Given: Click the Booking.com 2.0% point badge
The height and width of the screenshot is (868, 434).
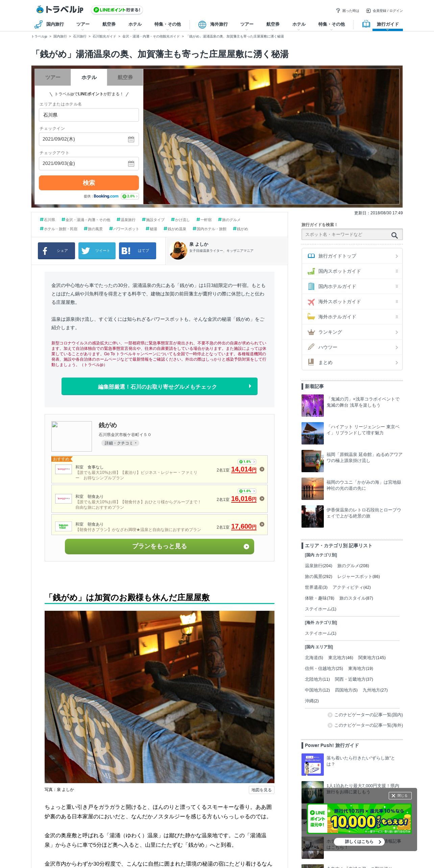Looking at the screenshot, I should pyautogui.click(x=130, y=196).
